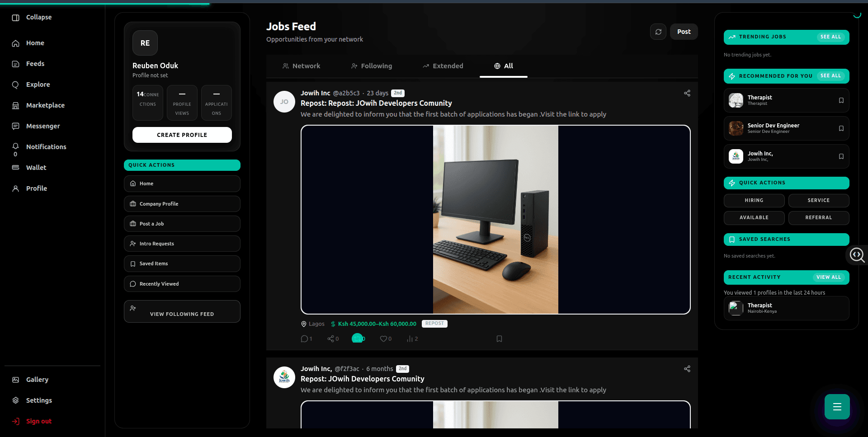The height and width of the screenshot is (437, 868).
Task: Open the JO avatar of first post
Action: coord(284,102)
